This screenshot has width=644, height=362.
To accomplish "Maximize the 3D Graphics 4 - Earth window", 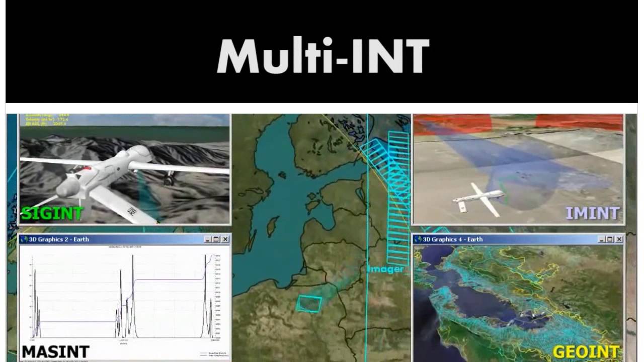I will point(611,239).
